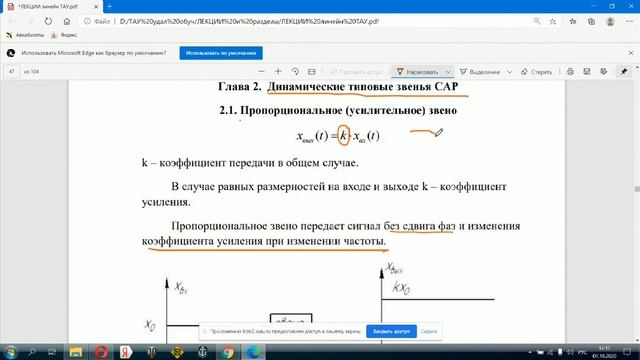Click the PDF page number field
640x360 pixels.
click(12, 72)
